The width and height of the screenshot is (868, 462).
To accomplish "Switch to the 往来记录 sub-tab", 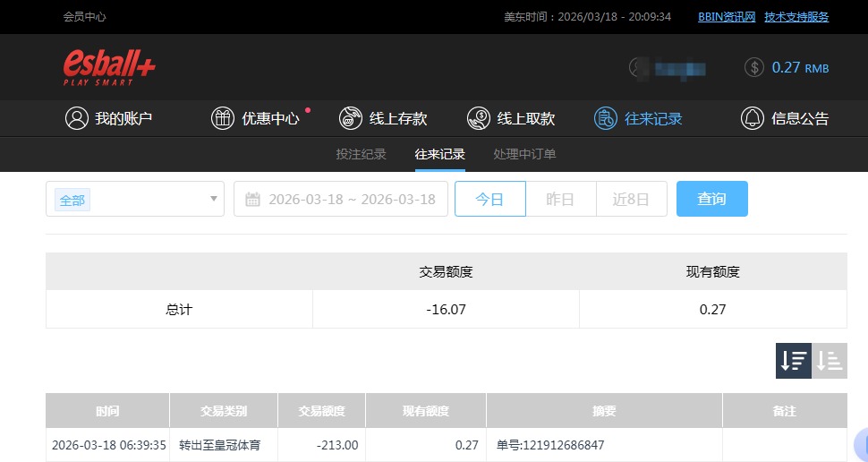I will [440, 154].
